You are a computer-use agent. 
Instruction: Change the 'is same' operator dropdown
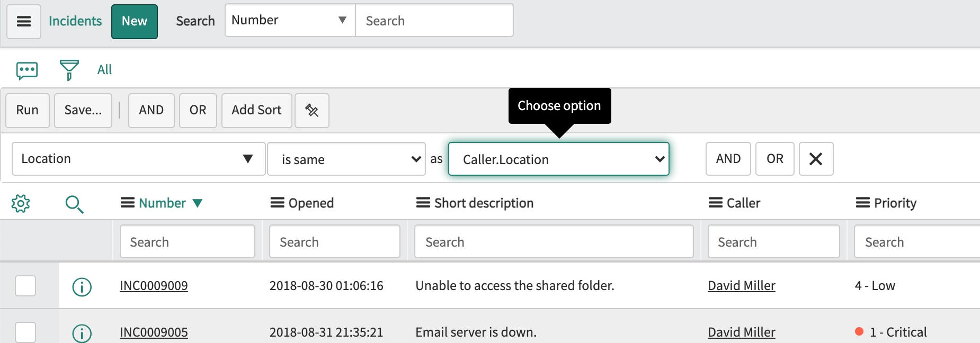point(346,159)
